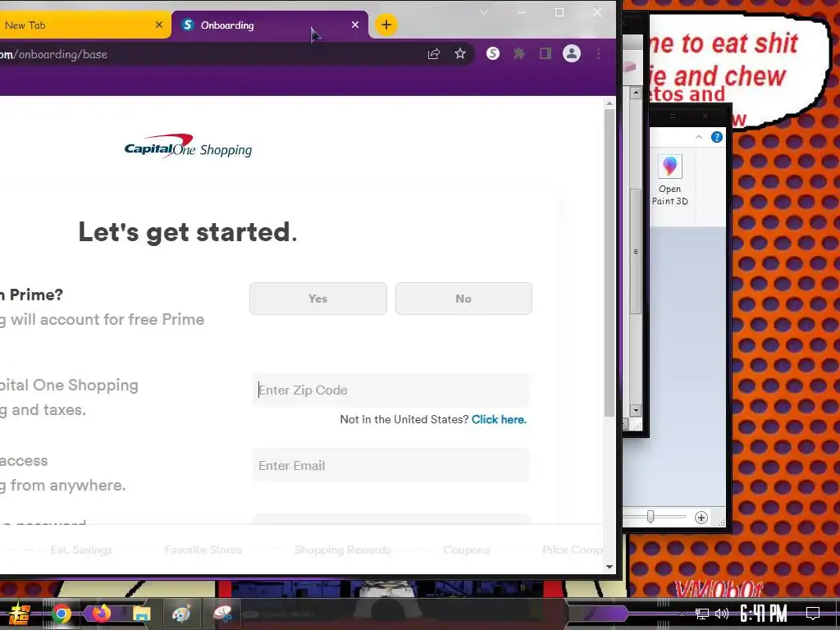Open the notification center icon
840x630 pixels.
[x=813, y=613]
